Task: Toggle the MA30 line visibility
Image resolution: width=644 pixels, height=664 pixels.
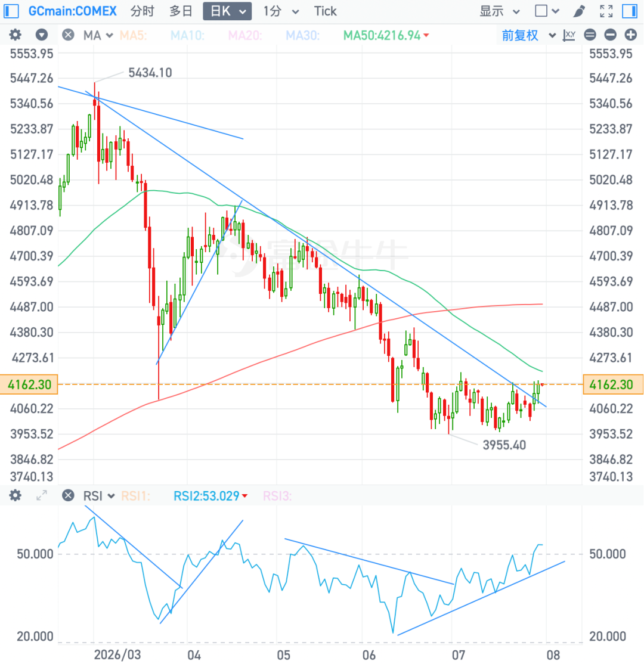Action: [x=302, y=35]
